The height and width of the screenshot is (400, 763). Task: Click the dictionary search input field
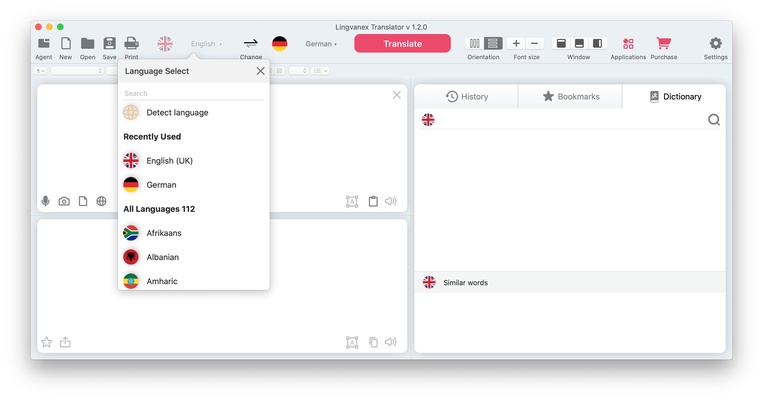tap(570, 120)
